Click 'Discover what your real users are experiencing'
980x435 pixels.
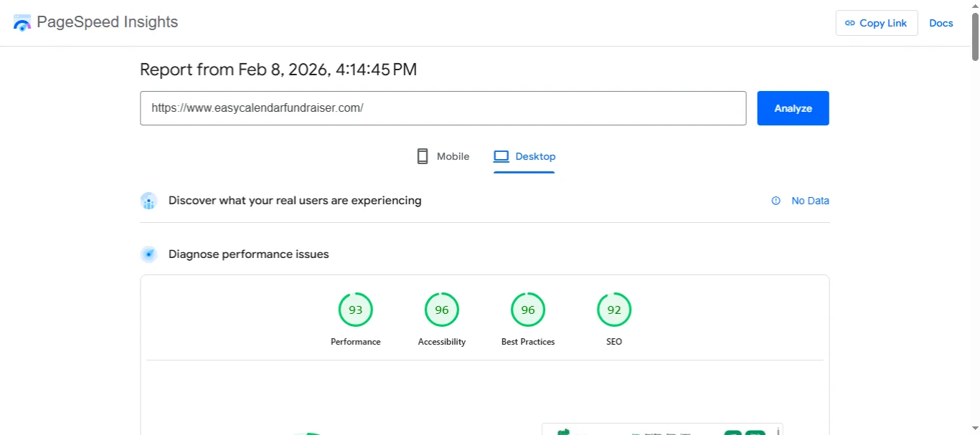[295, 201]
